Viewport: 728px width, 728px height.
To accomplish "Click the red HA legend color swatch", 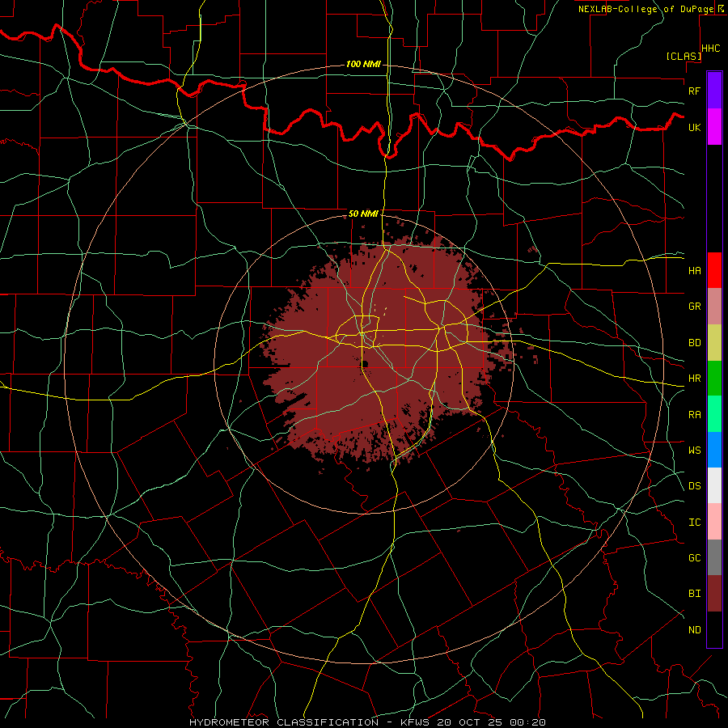I will click(x=714, y=270).
